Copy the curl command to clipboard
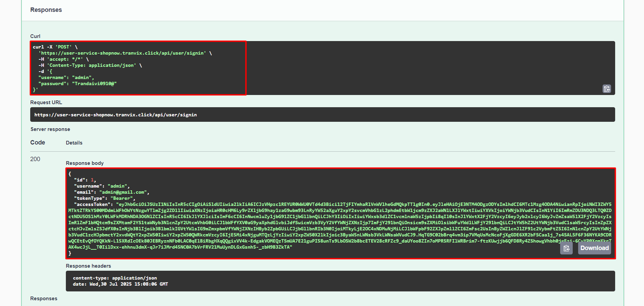Screen dimensions: 644x306 [607, 89]
